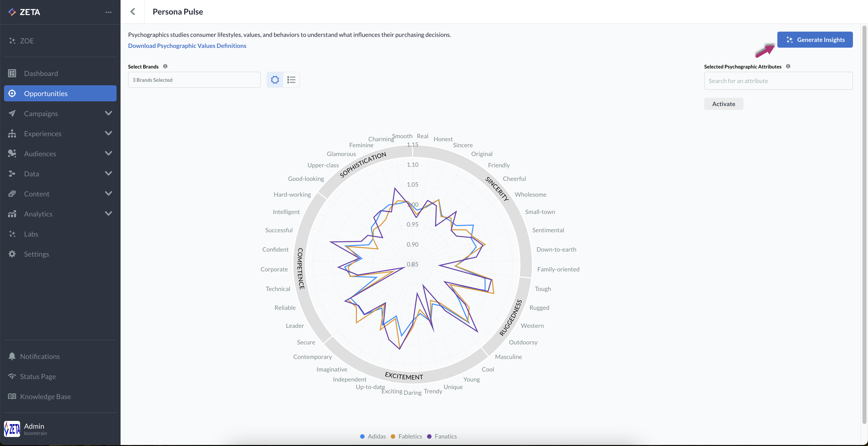Go to Dashboard in sidebar
Screen dimensions: 868x446
[x=41, y=73]
